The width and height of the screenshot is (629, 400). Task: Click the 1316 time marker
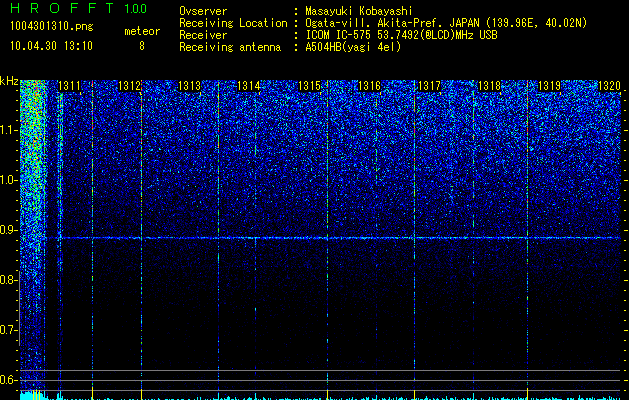[x=369, y=86]
